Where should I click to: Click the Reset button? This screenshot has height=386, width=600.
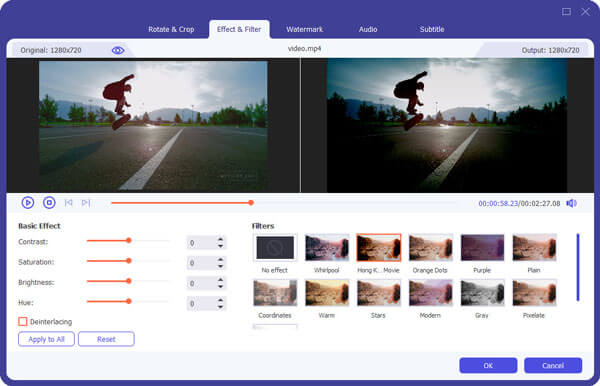(x=106, y=339)
